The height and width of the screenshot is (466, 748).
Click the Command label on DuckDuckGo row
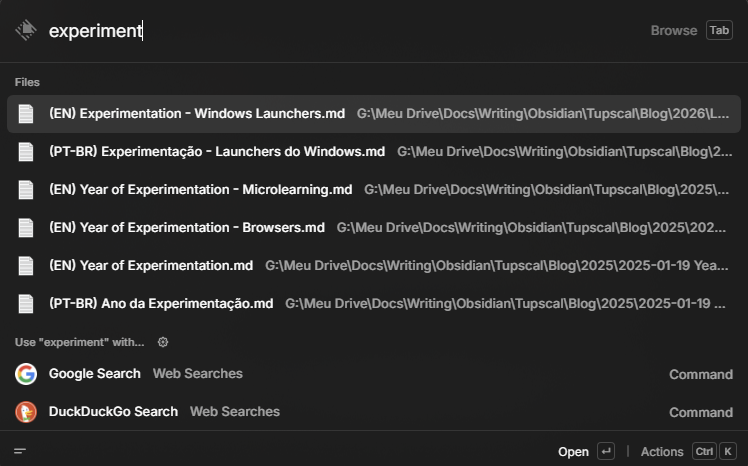pos(701,413)
